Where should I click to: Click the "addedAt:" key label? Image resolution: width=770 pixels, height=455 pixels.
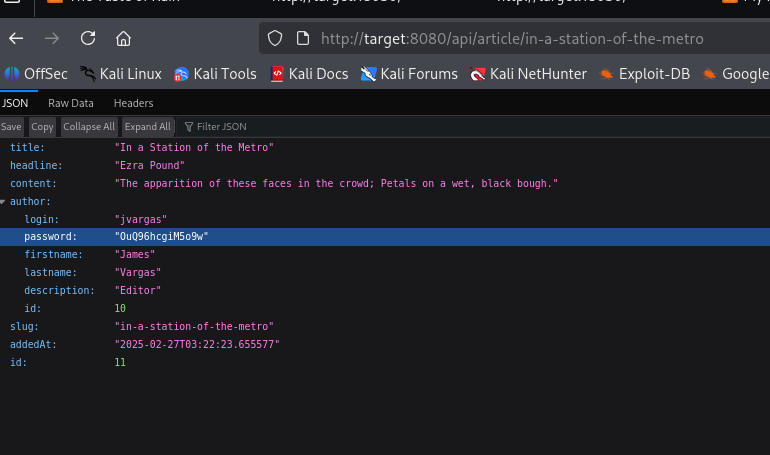33,345
